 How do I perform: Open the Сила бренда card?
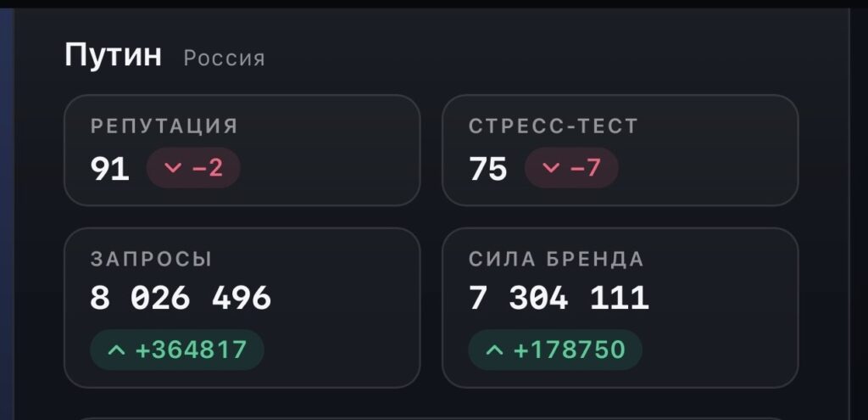coord(620,307)
